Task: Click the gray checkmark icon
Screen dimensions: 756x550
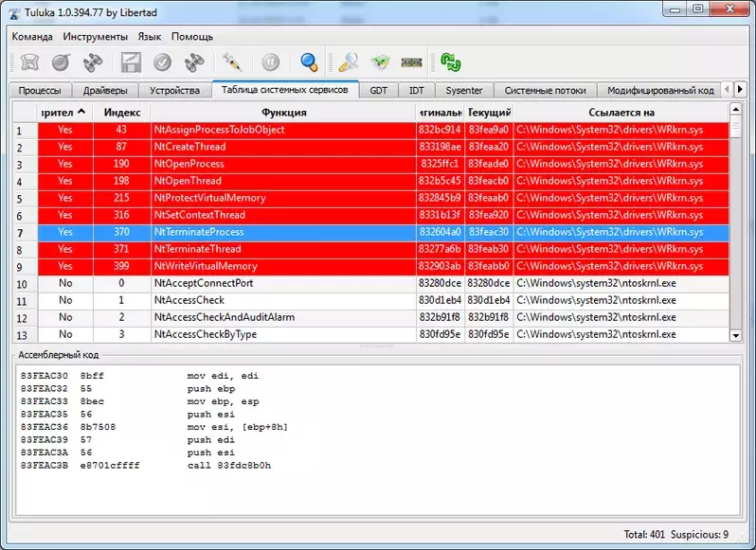Action: (x=163, y=62)
